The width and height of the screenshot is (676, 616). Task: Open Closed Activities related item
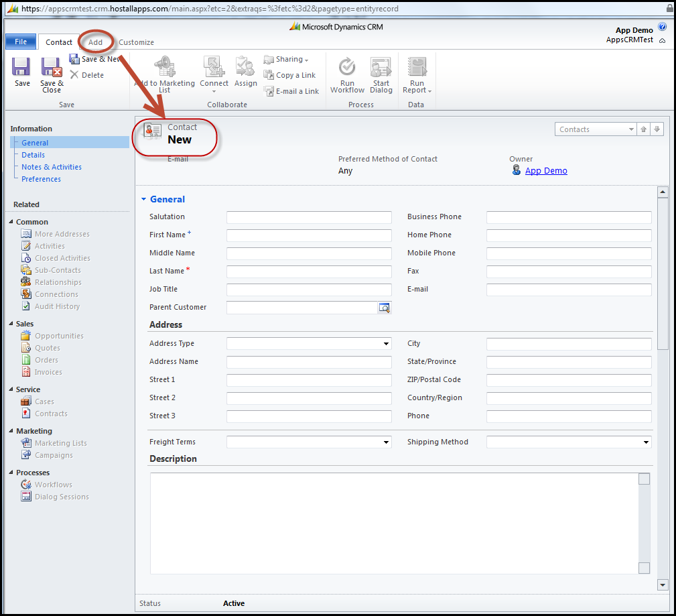click(x=56, y=258)
